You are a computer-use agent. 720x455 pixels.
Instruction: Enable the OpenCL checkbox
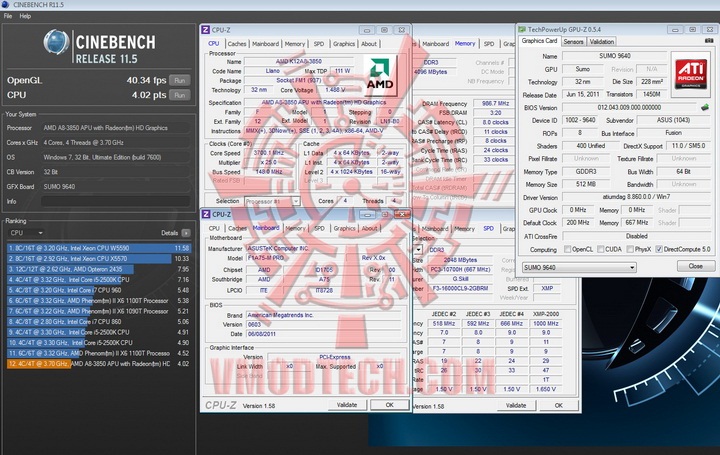click(x=568, y=249)
